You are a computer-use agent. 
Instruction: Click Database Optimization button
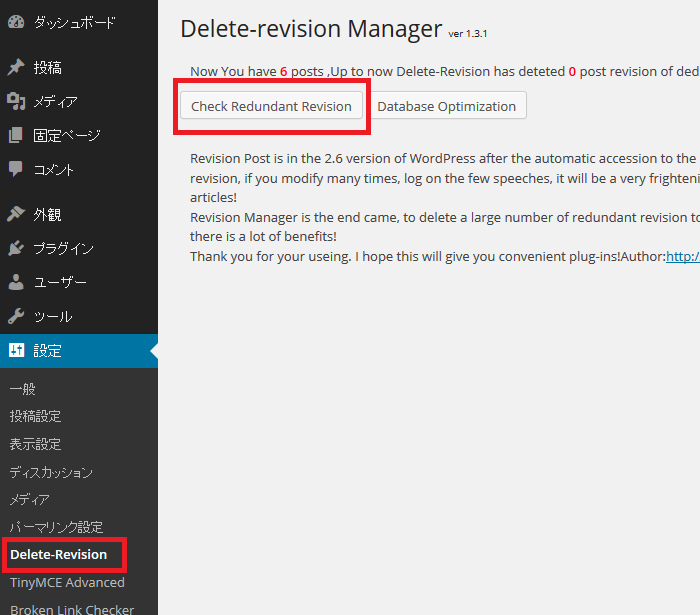pyautogui.click(x=446, y=106)
